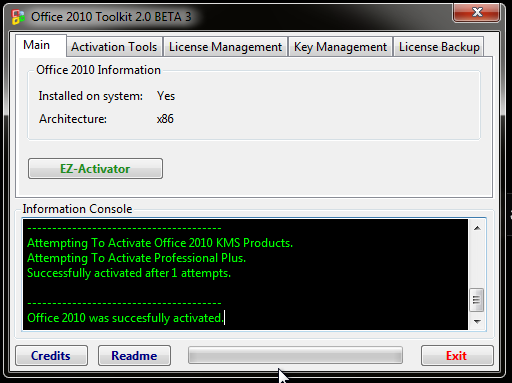Click the console scrollbar thumb

(477, 300)
